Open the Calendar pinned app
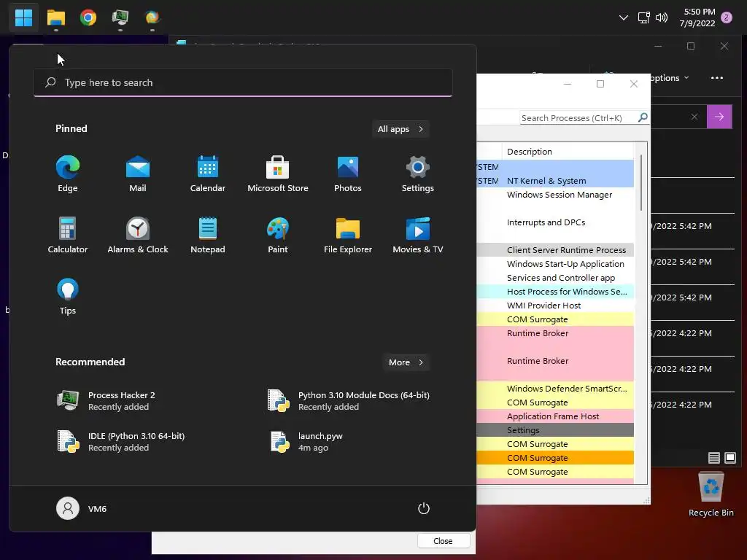Screen dimensions: 747x560 pyautogui.click(x=208, y=174)
